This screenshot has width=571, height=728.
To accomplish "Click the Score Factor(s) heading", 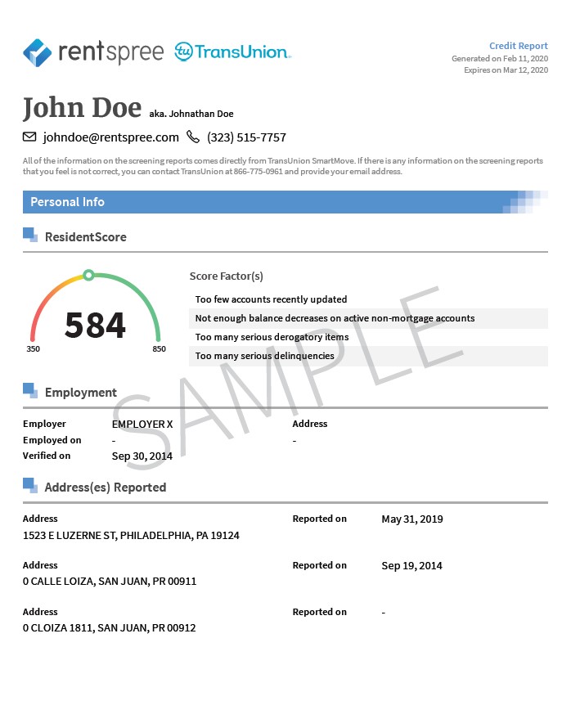I will point(226,276).
